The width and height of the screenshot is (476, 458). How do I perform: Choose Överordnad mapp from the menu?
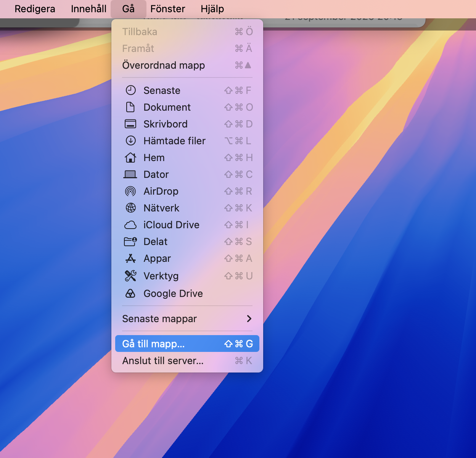[187, 65]
